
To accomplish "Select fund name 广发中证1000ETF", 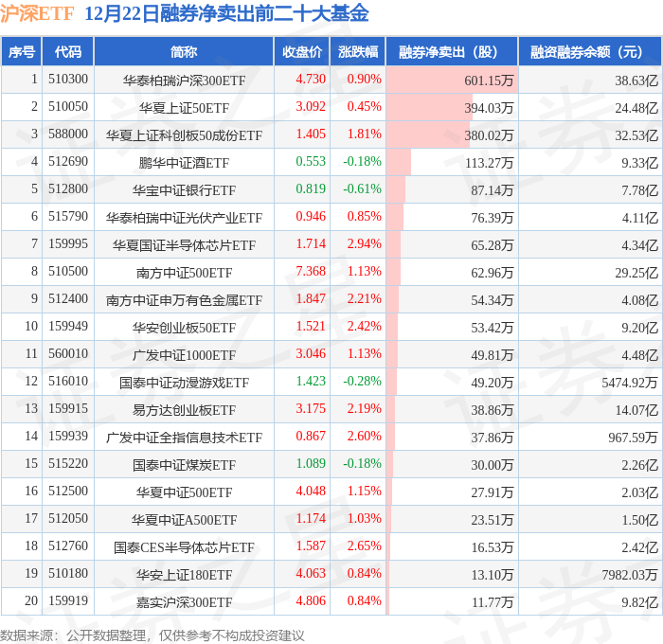I will [x=184, y=355].
